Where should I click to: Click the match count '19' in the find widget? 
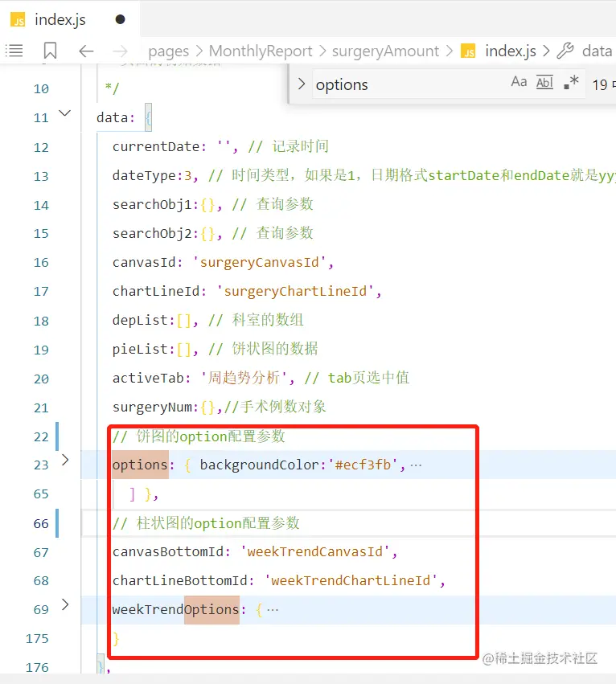point(599,84)
